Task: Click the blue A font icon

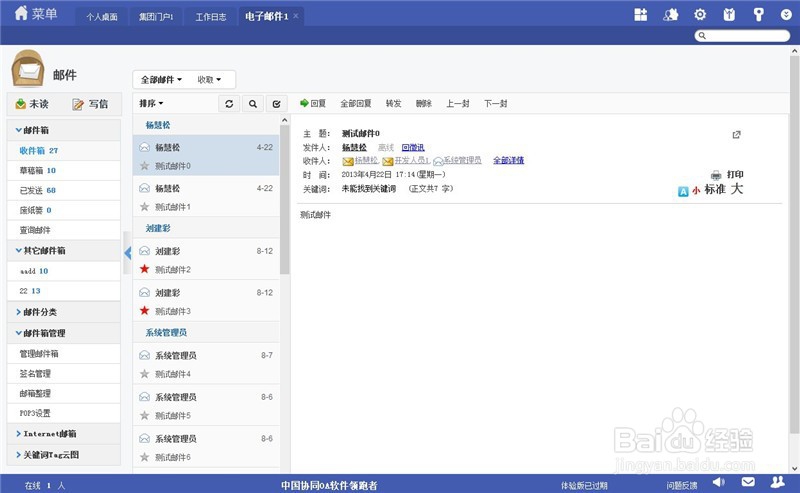Action: tap(683, 191)
